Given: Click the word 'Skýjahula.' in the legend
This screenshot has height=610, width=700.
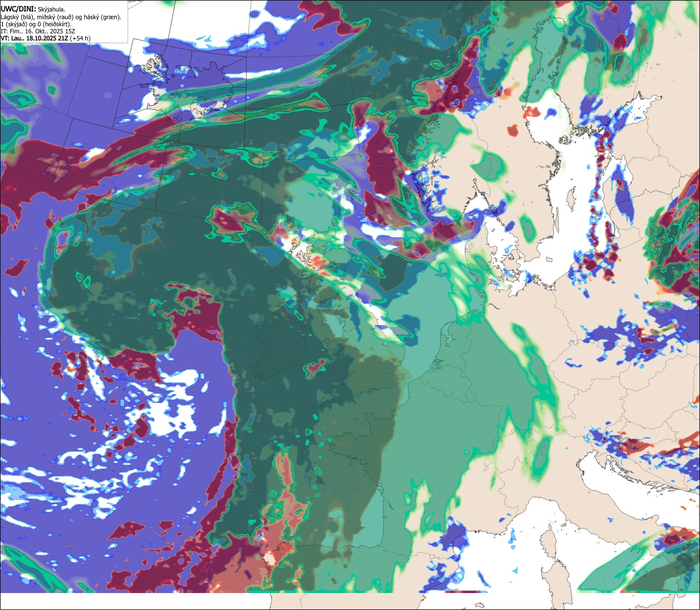Looking at the screenshot, I should coord(51,10).
